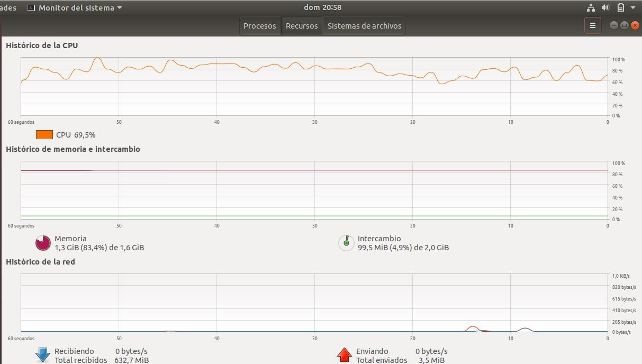Viewport: 642px width, 364px height.
Task: Expand the Monitor del sistema app menu
Action: pos(75,7)
